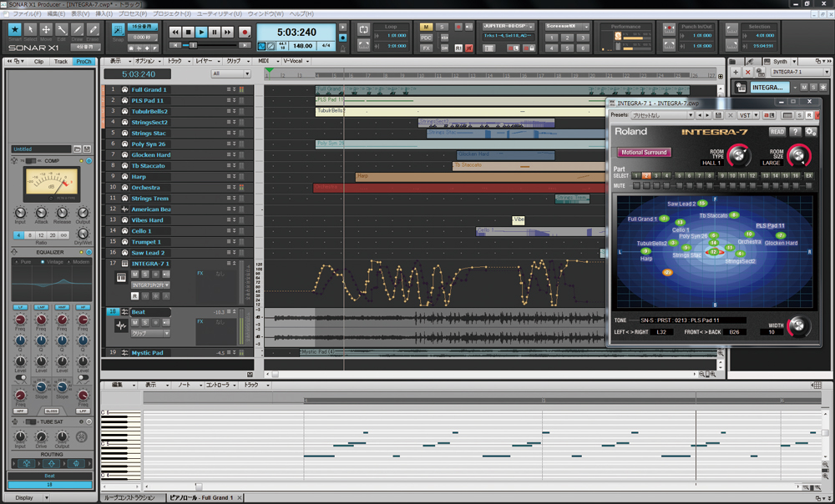Screen dimensions: 835x504
Task: Open INTEGRA-7 settings gear
Action: (x=811, y=132)
